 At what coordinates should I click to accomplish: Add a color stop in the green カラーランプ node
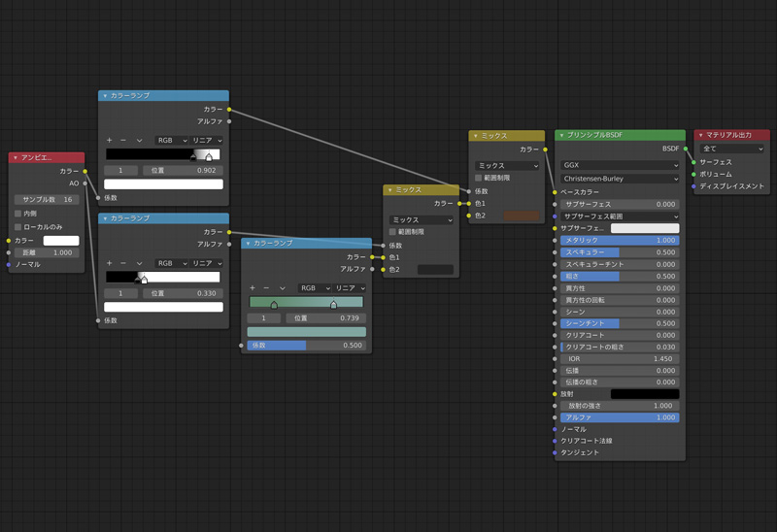(x=253, y=288)
